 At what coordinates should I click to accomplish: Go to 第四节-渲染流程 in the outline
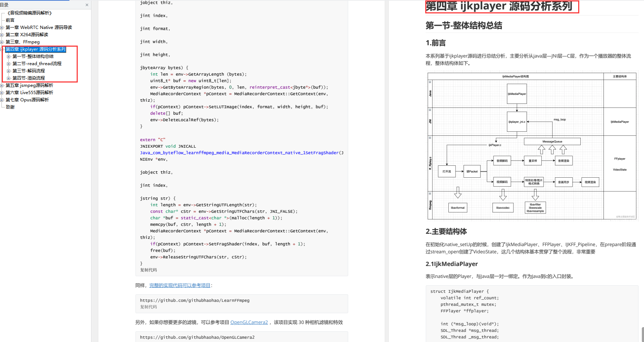[29, 78]
